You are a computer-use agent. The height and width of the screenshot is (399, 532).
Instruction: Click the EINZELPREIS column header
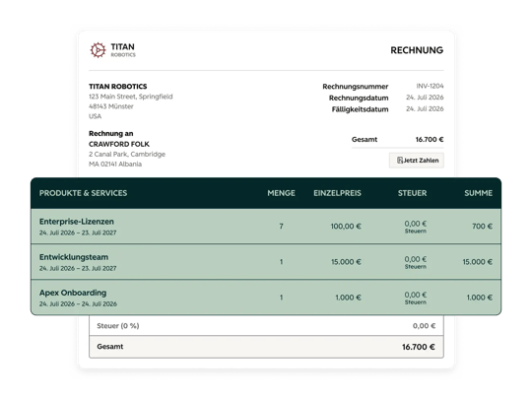coord(337,193)
